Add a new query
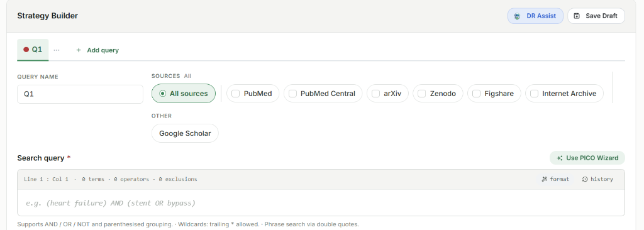644x230 pixels. click(97, 50)
